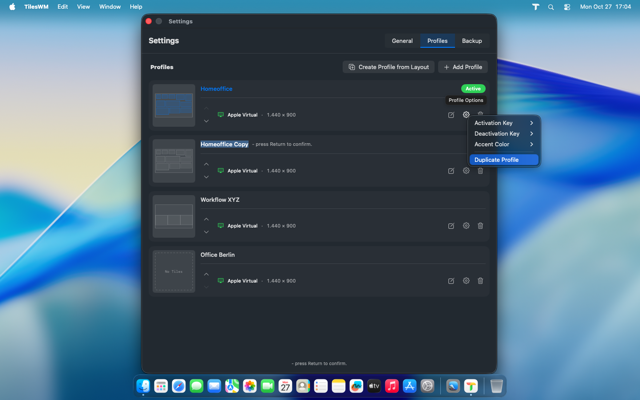Screen dimensions: 640x400
Task: Expand the Deactivation Key submenu
Action: click(504, 134)
